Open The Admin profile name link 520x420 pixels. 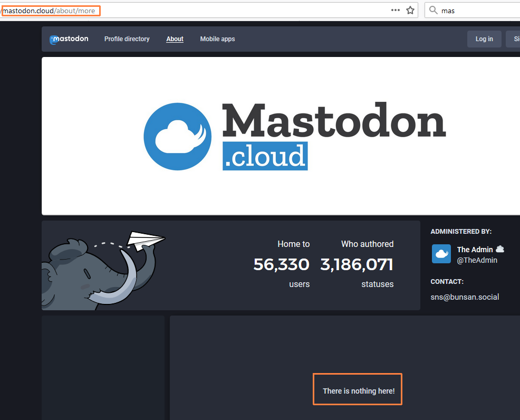click(475, 250)
